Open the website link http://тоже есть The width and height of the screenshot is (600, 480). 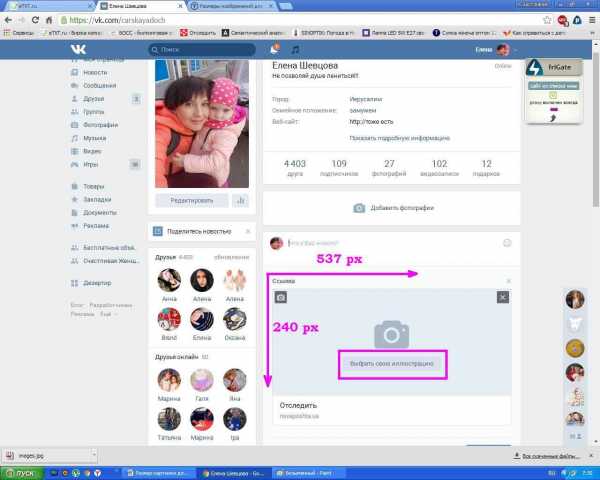click(x=371, y=122)
